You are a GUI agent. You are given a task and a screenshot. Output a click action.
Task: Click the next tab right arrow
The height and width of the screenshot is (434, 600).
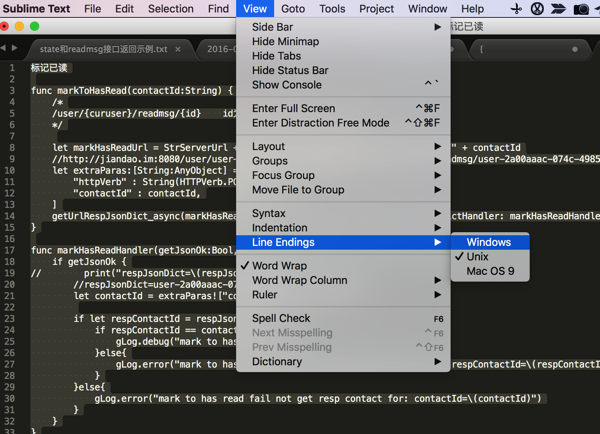click(15, 48)
